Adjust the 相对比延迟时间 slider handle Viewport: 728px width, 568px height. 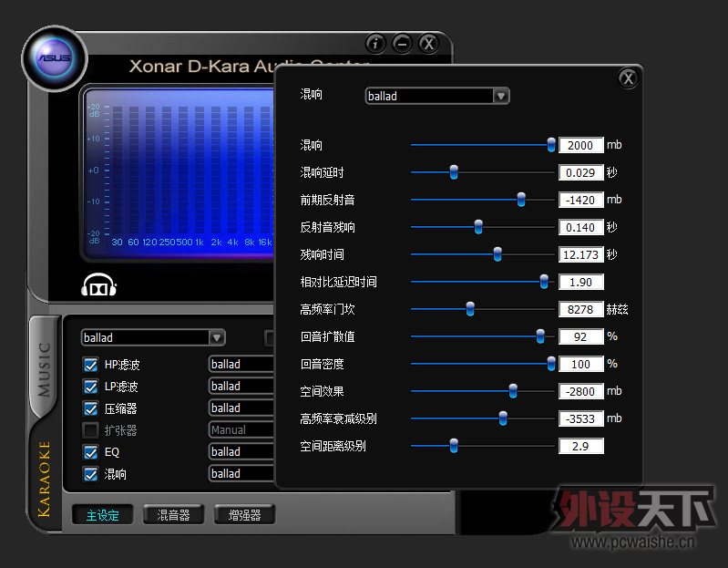point(544,282)
